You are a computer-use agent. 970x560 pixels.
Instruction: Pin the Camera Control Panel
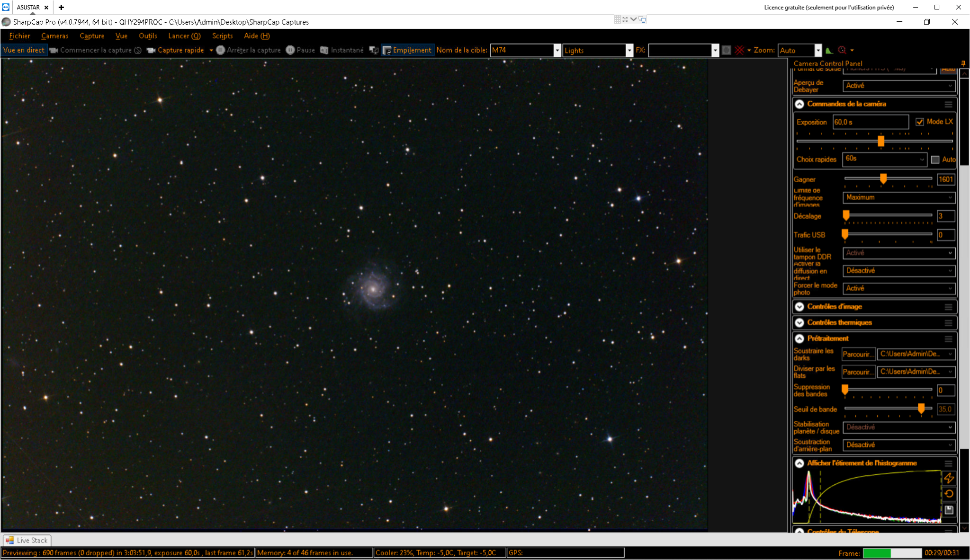(x=963, y=63)
